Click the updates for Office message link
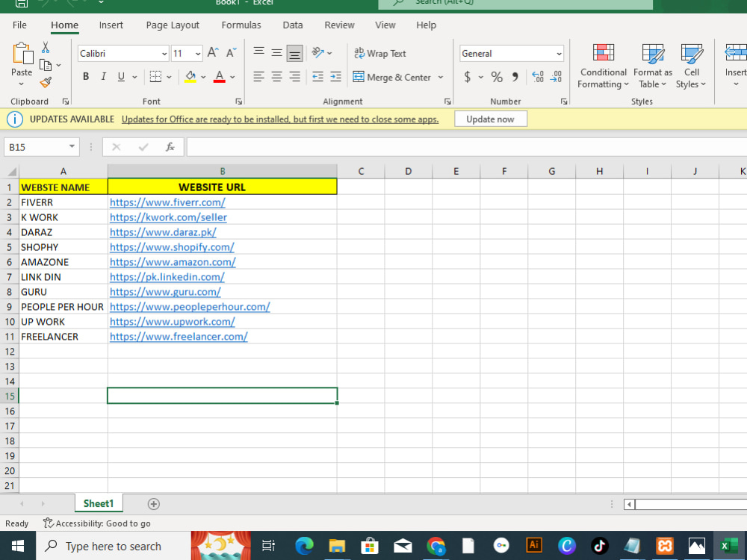 click(x=280, y=119)
